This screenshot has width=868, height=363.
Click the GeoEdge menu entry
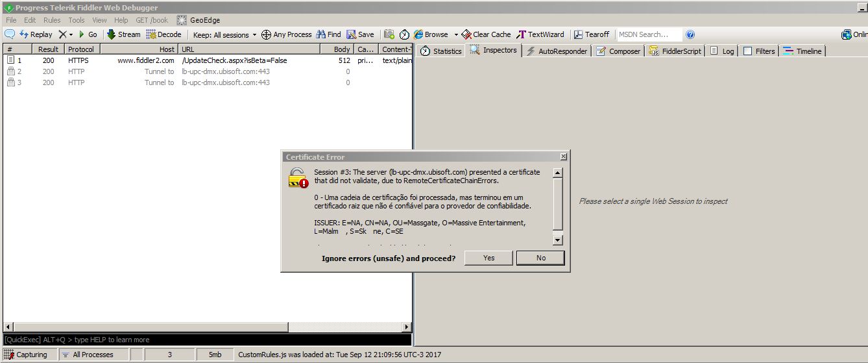199,20
